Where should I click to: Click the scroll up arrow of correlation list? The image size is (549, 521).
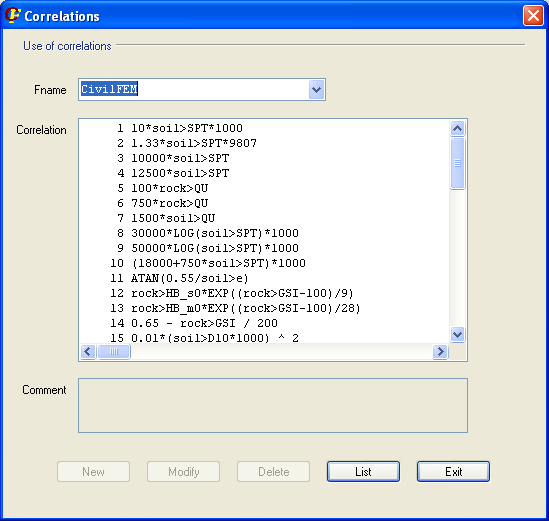[x=458, y=128]
